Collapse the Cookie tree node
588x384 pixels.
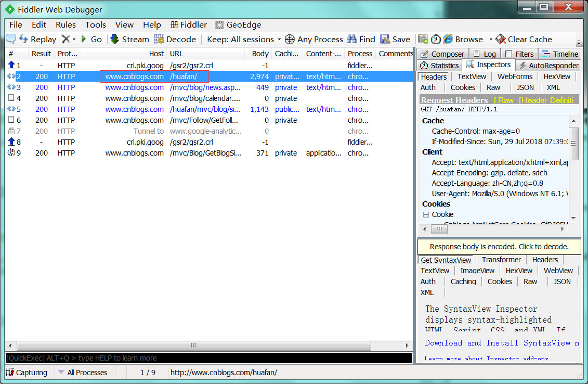pos(426,215)
